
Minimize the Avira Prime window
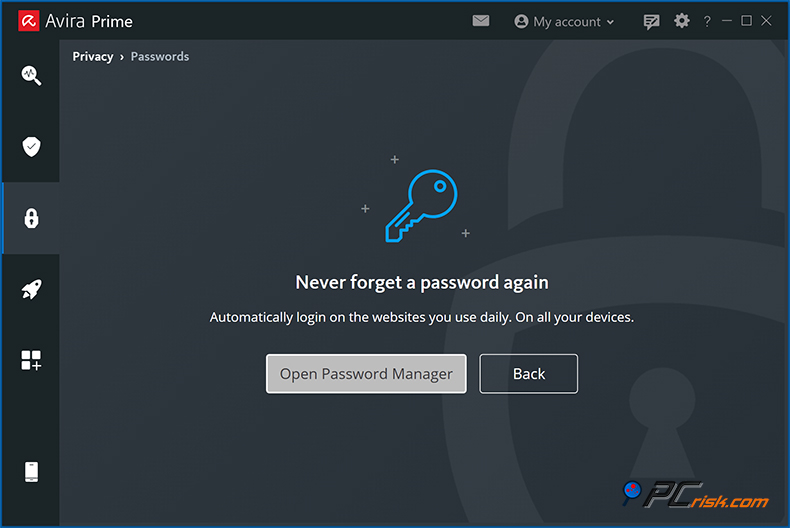[x=727, y=21]
